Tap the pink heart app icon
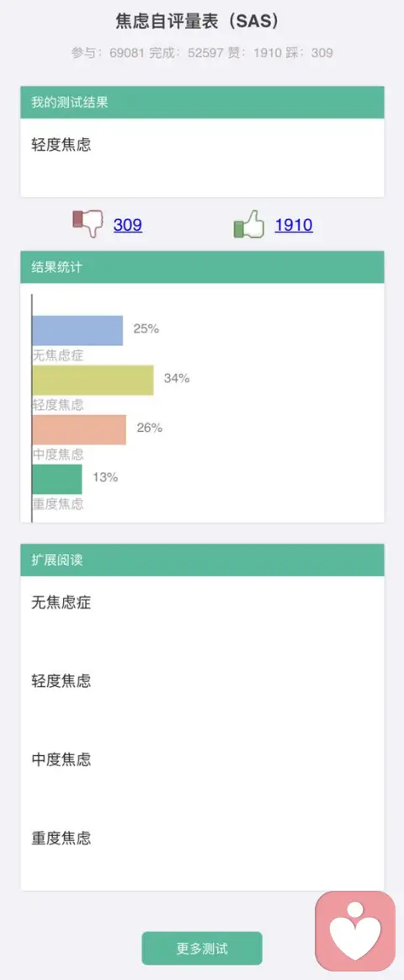 pos(355,930)
